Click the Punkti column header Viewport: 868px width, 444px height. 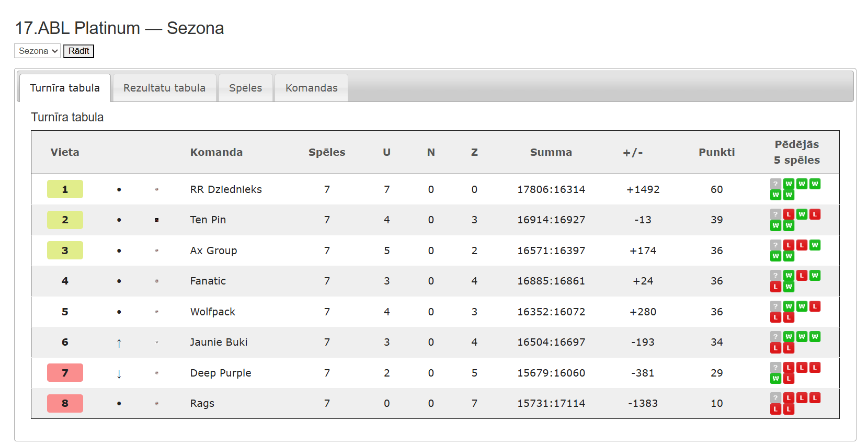[x=716, y=152]
